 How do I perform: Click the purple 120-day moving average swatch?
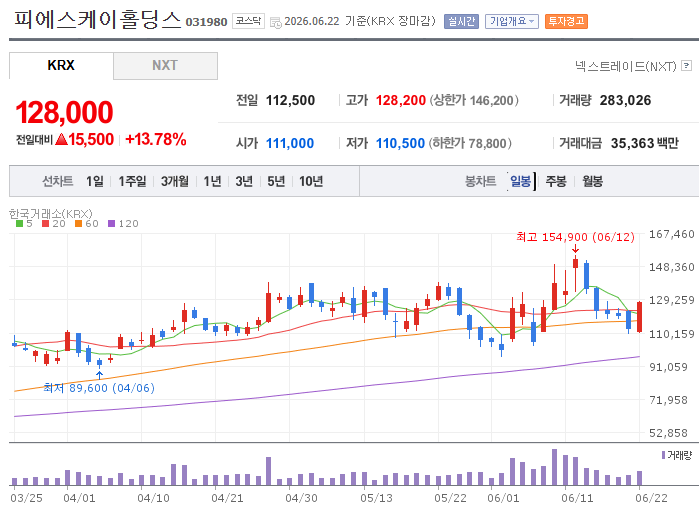(111, 224)
